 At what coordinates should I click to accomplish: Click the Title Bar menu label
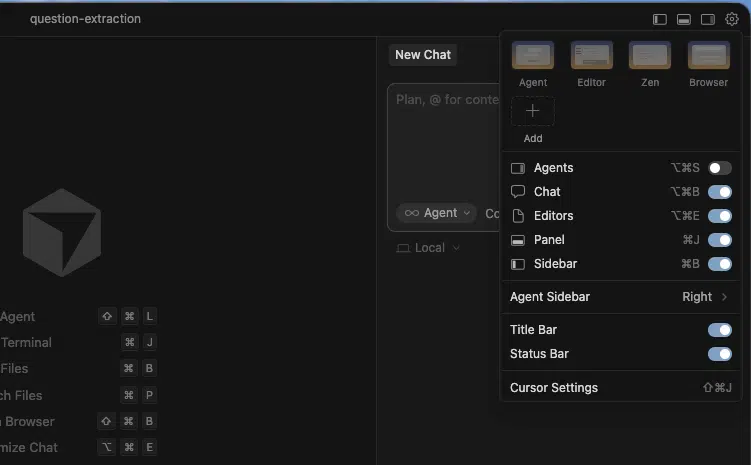coord(533,330)
